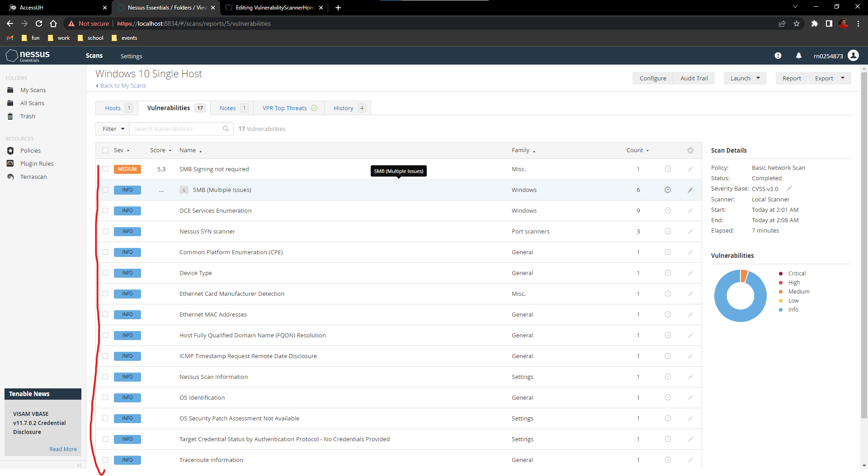Open the help menu
This screenshot has height=476, width=868.
[x=778, y=55]
